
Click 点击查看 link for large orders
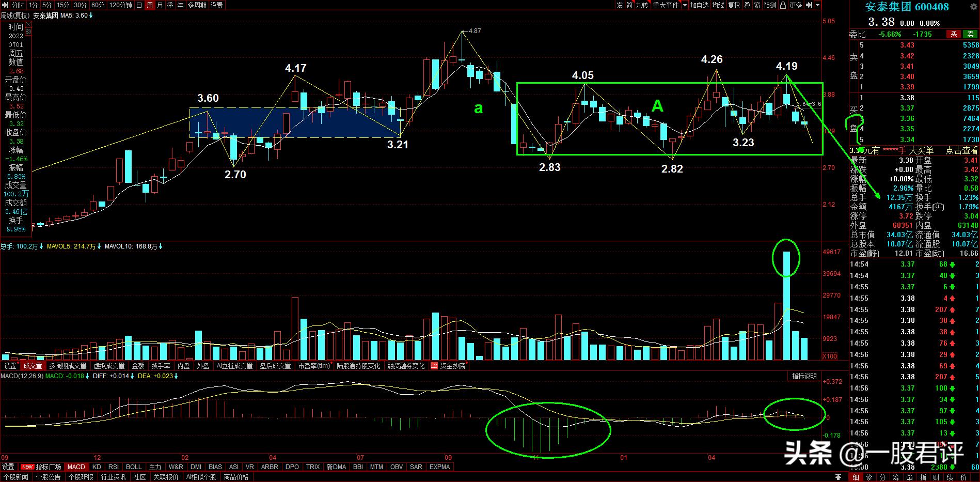(x=961, y=150)
